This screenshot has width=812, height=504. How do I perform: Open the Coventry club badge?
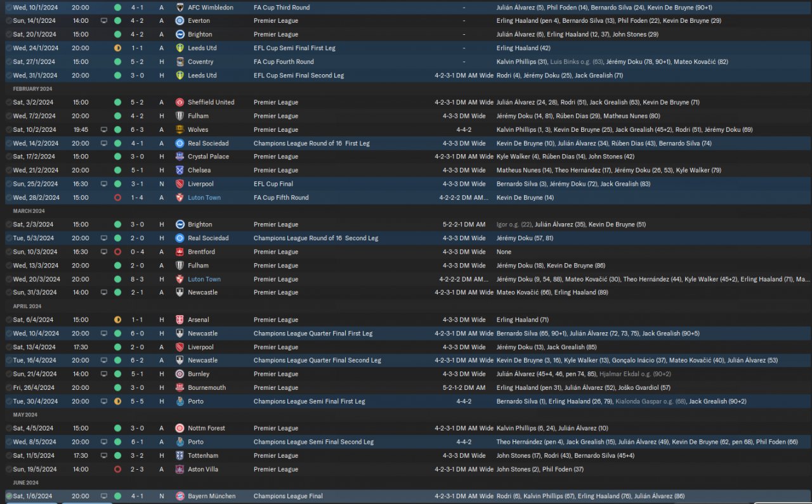click(180, 62)
